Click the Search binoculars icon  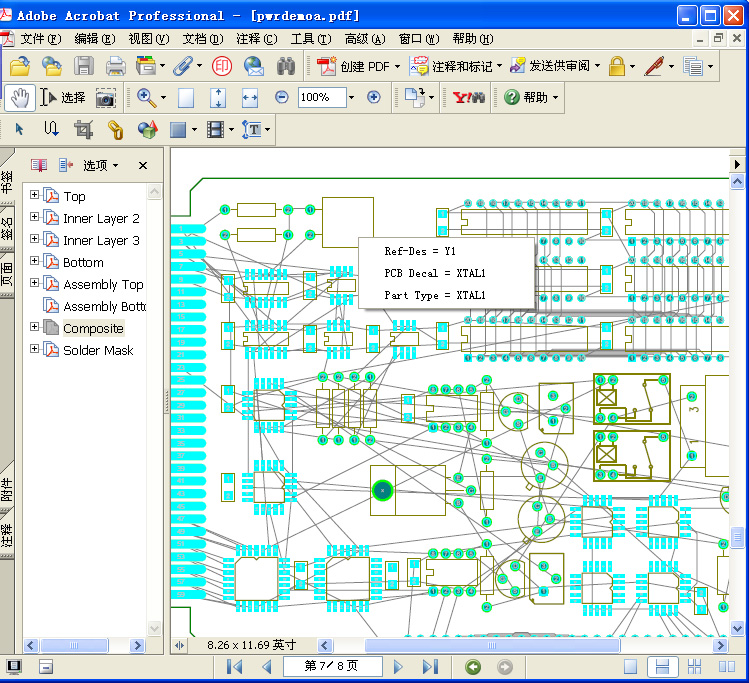tap(286, 67)
